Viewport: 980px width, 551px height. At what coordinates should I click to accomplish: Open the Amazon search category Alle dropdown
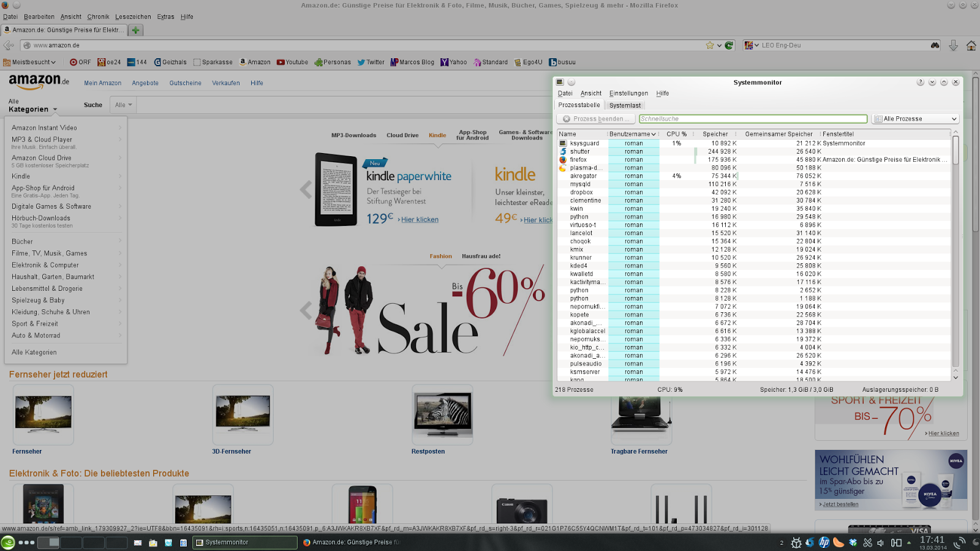coord(124,105)
